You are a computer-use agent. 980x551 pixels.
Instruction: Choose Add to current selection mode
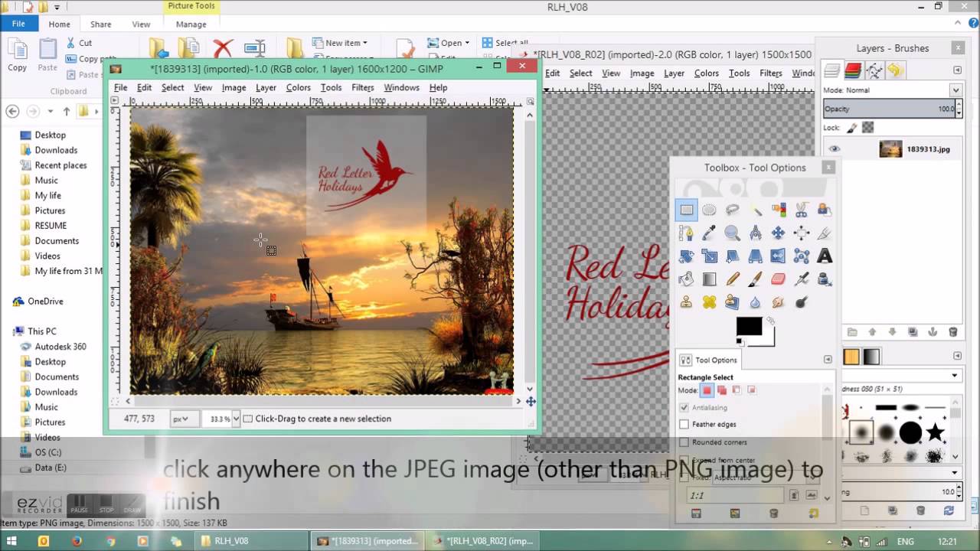point(721,390)
